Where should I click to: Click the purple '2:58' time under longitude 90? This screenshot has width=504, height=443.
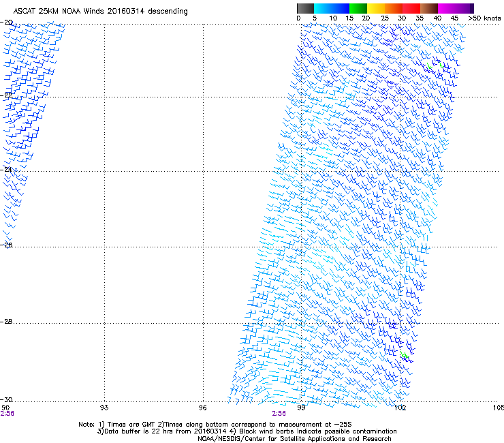click(7, 414)
